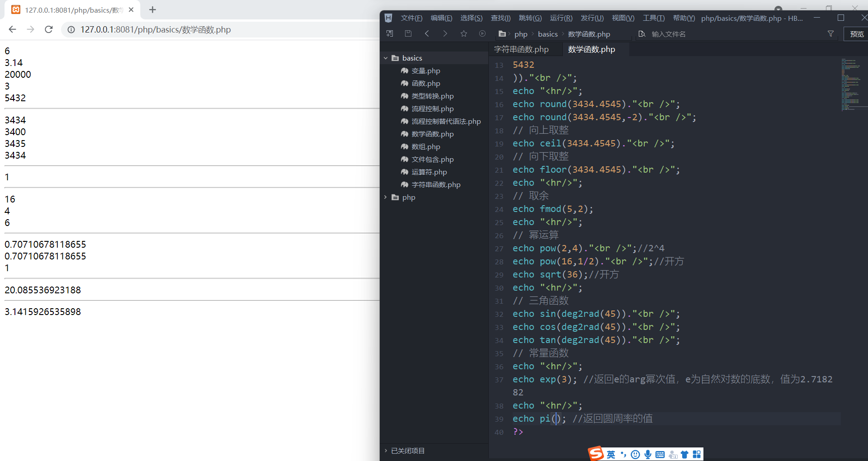Go back with HBuilderX toolbar back arrow

(427, 33)
